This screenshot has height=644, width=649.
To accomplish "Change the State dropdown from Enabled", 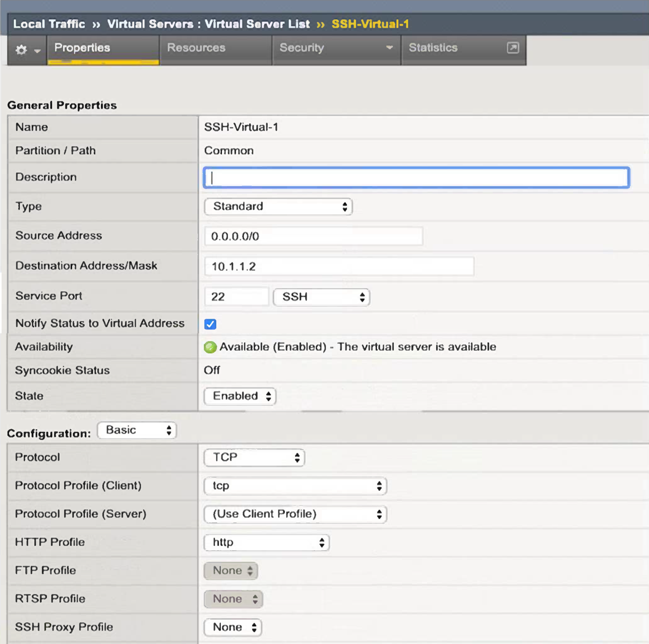I will (x=240, y=397).
